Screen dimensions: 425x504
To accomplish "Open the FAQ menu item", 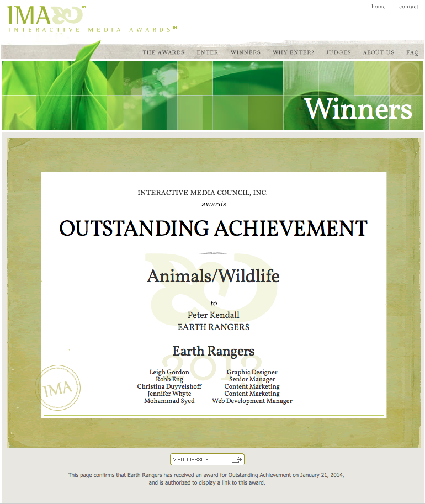I will click(412, 52).
